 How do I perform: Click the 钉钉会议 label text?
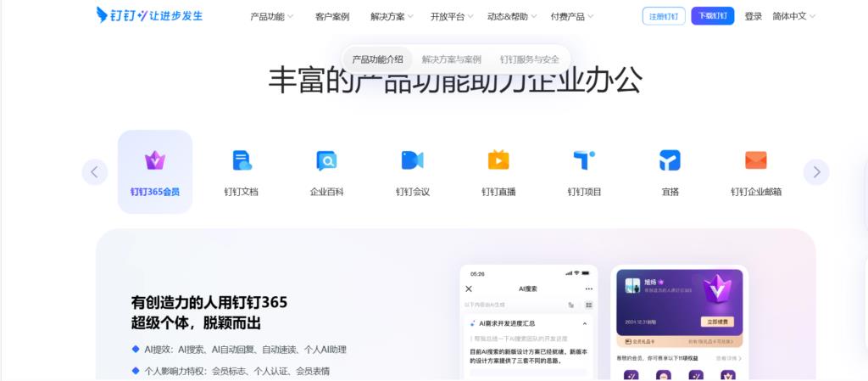point(413,192)
